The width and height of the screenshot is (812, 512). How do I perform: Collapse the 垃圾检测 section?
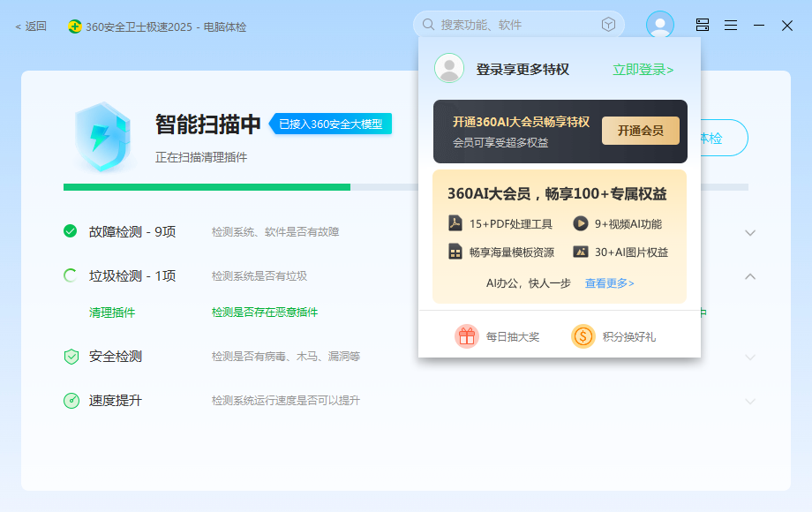(x=750, y=275)
